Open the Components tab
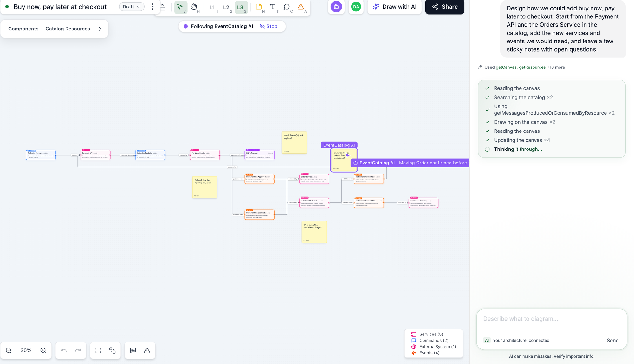Image resolution: width=634 pixels, height=364 pixels. [x=23, y=29]
